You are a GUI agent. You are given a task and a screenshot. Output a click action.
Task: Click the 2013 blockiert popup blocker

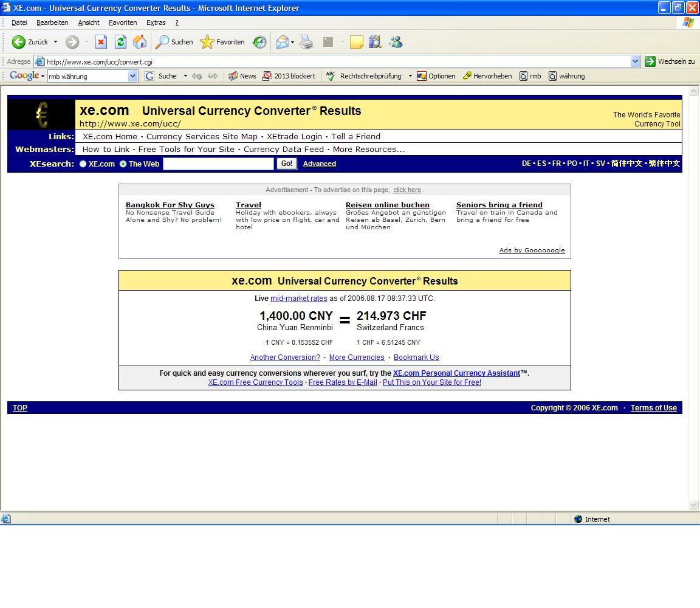tap(289, 76)
